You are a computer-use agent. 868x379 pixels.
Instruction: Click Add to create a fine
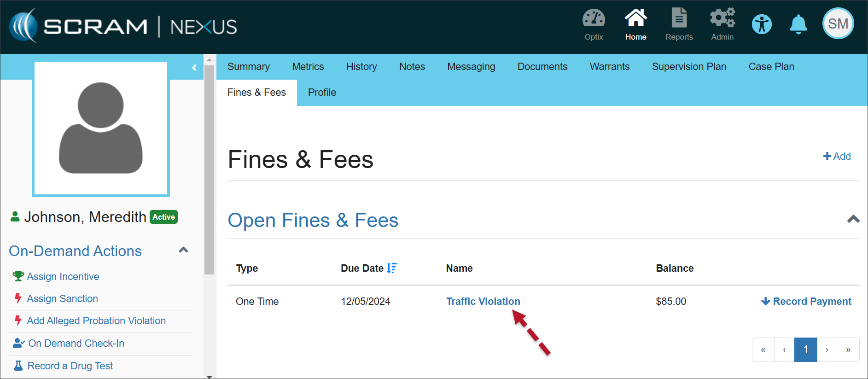click(837, 157)
